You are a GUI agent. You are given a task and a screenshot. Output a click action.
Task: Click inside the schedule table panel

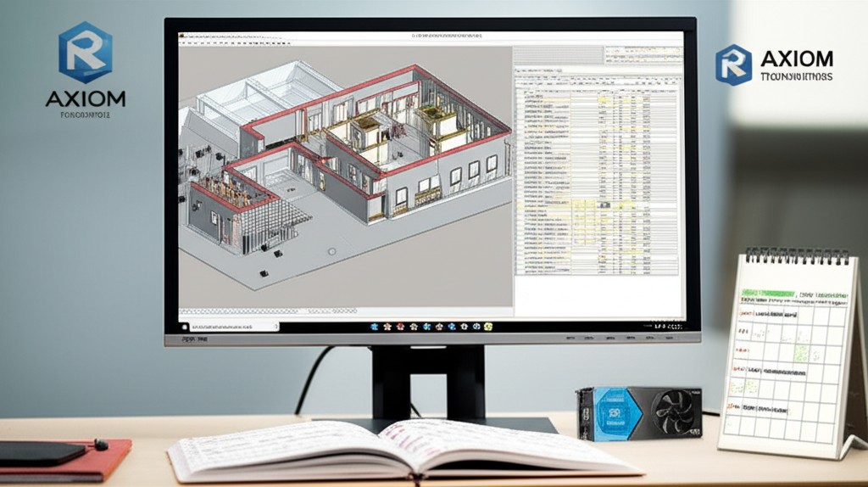coord(598,176)
